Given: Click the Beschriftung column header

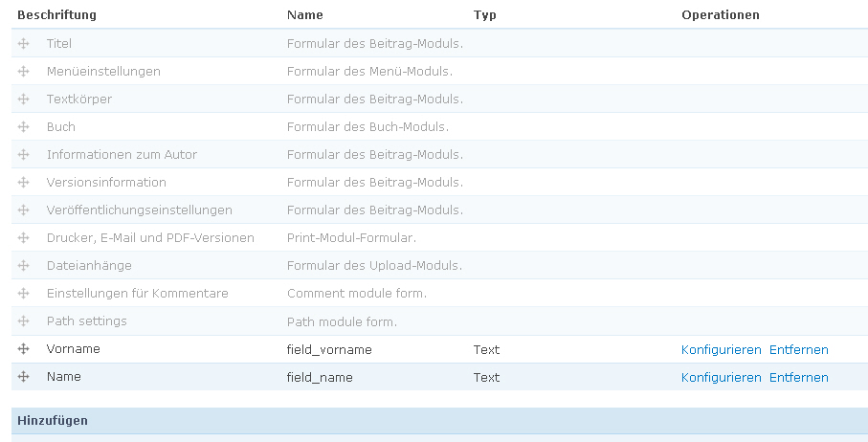Looking at the screenshot, I should 56,15.
